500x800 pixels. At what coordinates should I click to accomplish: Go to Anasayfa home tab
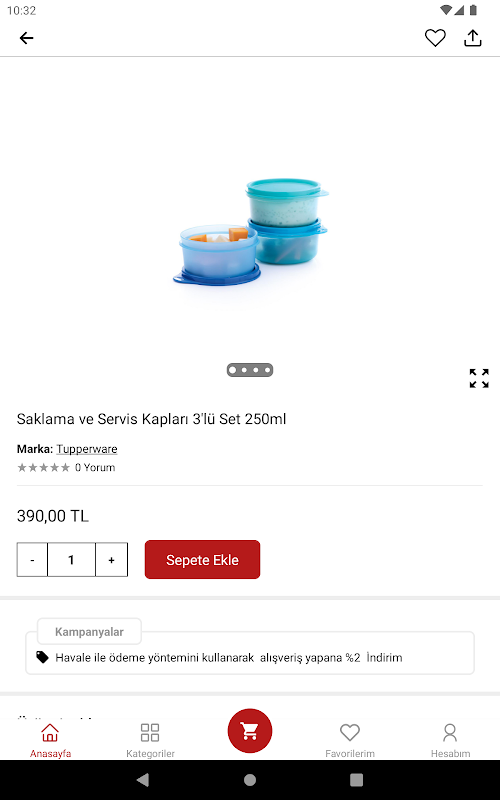click(50, 740)
